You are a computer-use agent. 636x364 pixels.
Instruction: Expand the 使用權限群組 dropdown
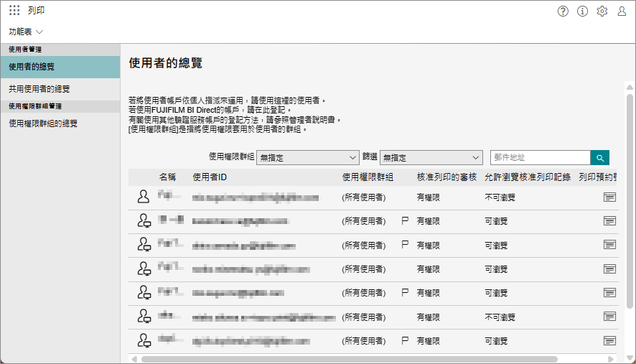307,157
